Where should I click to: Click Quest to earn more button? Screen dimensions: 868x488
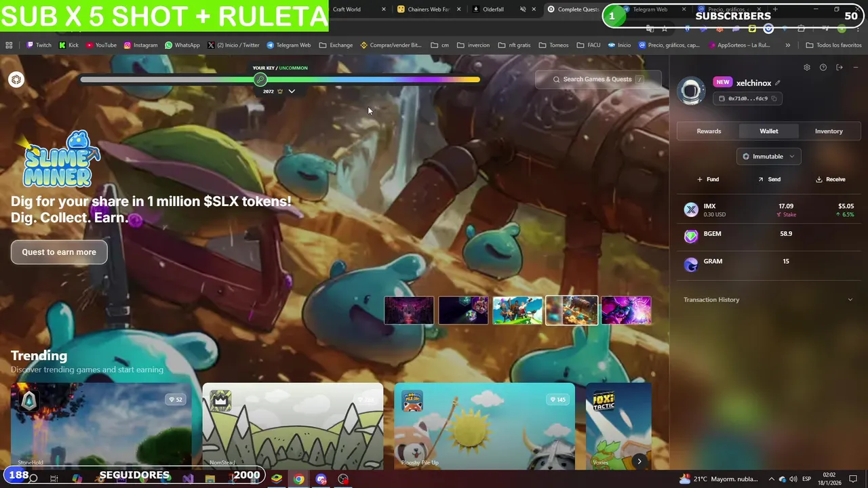pos(59,252)
